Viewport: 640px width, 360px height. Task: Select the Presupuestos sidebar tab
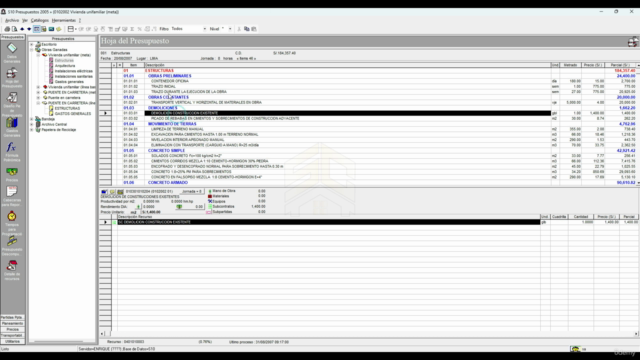tap(12, 37)
